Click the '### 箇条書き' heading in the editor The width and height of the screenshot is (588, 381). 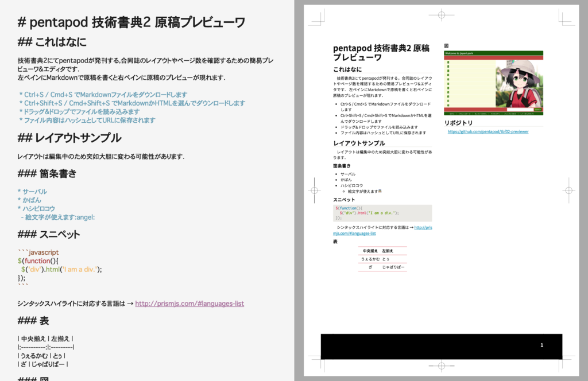coord(47,173)
